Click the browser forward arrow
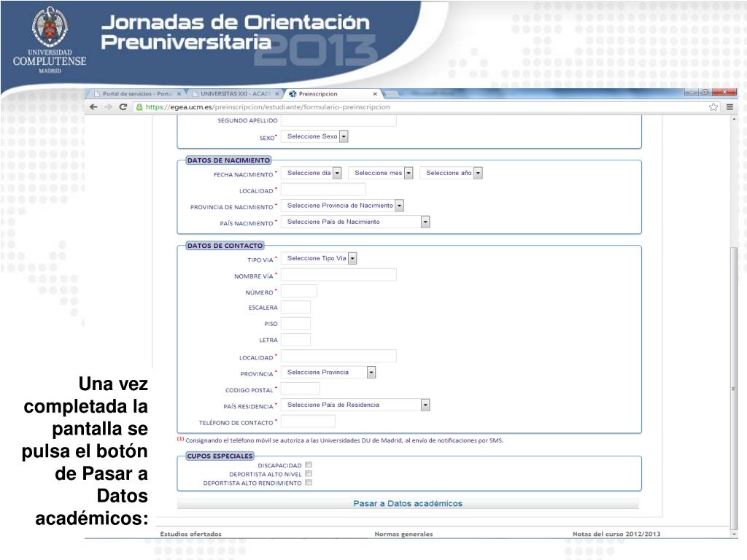The image size is (747, 560). pyautogui.click(x=109, y=106)
